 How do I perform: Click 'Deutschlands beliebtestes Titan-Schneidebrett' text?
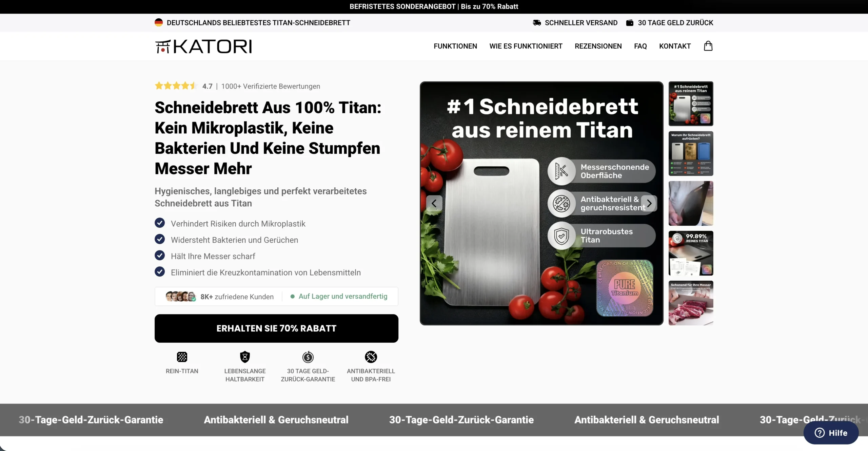[258, 23]
